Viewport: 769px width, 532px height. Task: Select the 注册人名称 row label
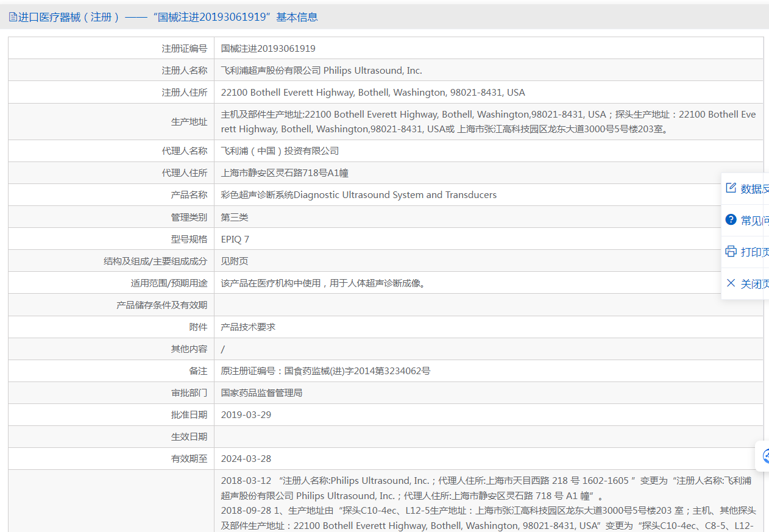tap(184, 71)
